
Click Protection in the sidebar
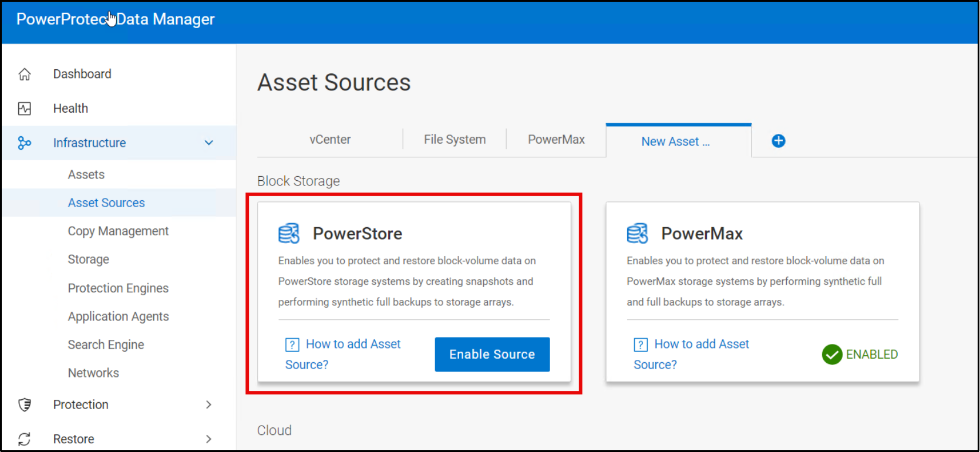(81, 404)
